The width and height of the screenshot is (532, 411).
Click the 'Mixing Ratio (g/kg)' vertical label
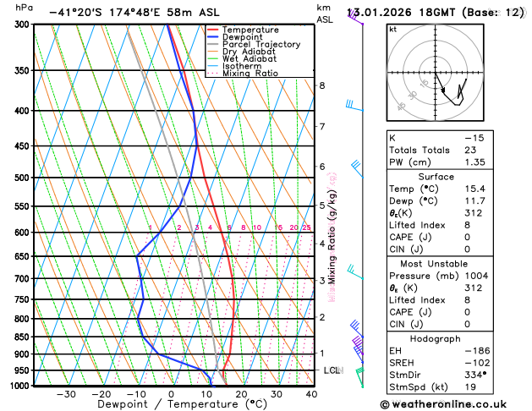pos(332,237)
